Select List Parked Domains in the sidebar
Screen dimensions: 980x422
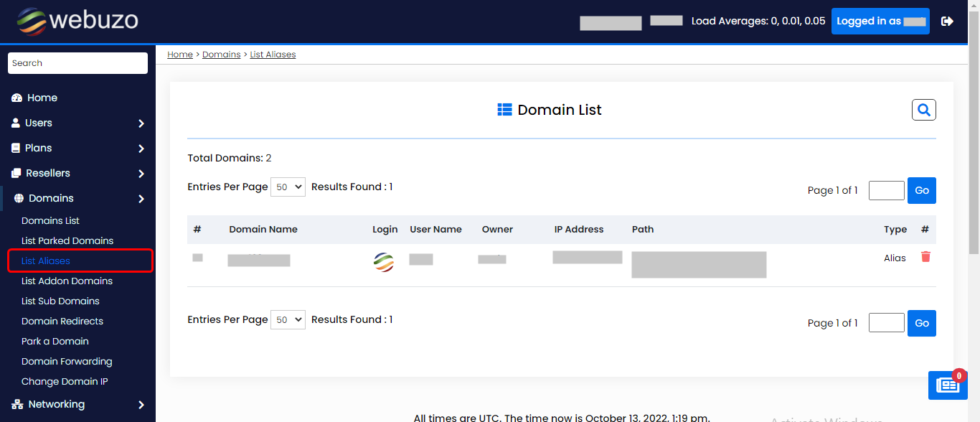pos(67,240)
